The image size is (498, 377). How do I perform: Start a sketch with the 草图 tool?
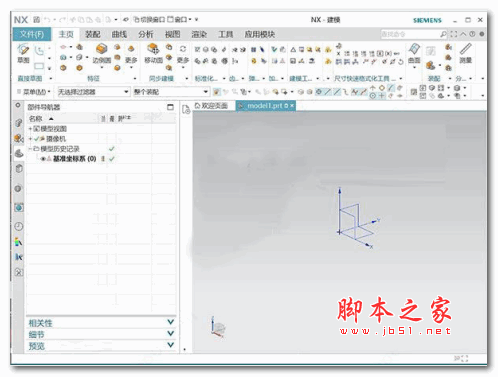pos(23,53)
